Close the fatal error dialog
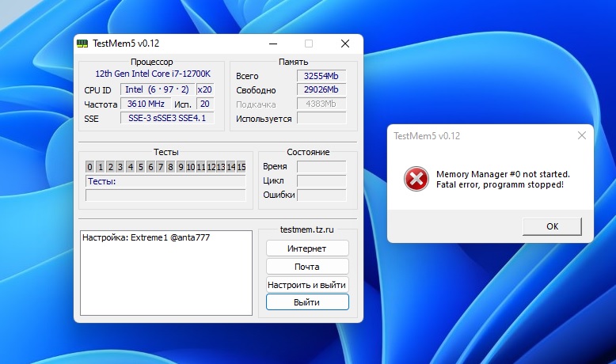The height and width of the screenshot is (364, 616). point(582,135)
